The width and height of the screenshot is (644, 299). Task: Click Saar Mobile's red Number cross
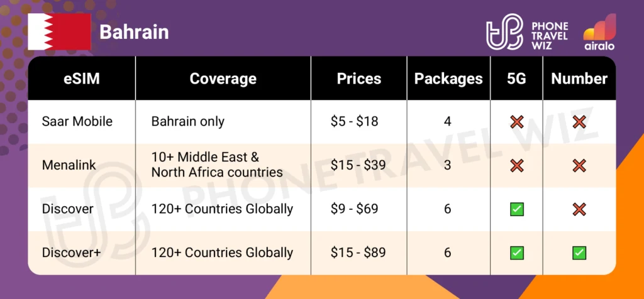coord(579,121)
